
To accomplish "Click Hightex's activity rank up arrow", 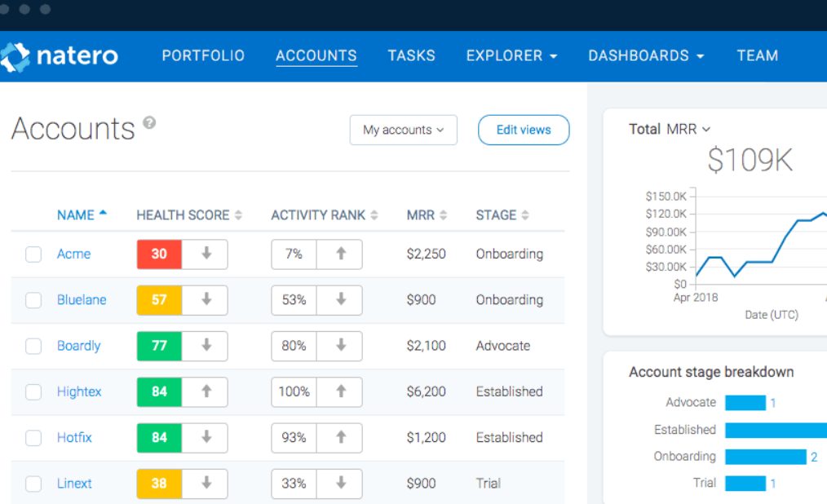I will pyautogui.click(x=341, y=391).
